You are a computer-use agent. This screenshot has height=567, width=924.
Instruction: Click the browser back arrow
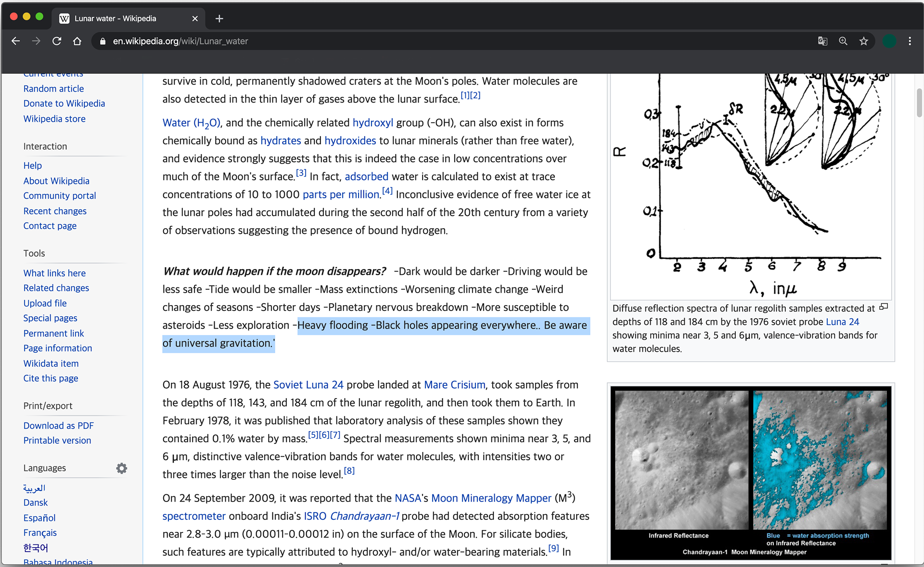(15, 41)
